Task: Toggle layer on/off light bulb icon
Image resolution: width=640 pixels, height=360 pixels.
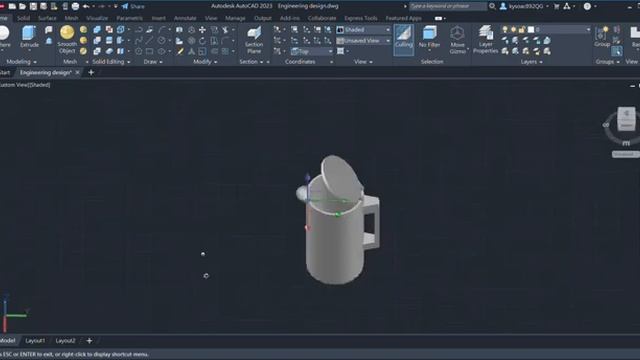Action: (505, 29)
